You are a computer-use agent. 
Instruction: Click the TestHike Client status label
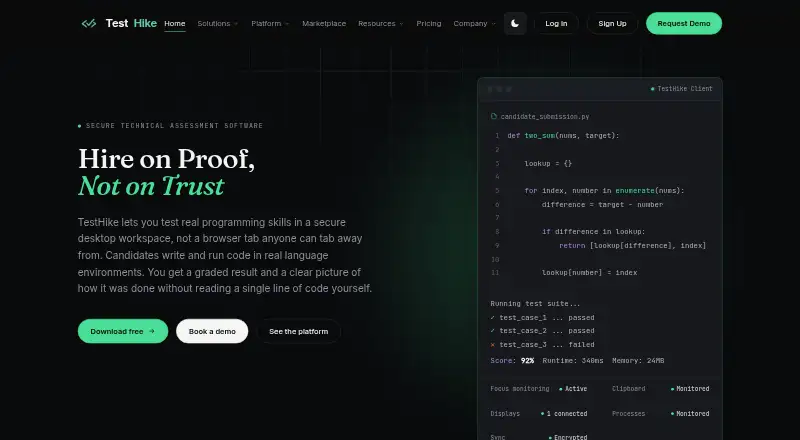682,89
